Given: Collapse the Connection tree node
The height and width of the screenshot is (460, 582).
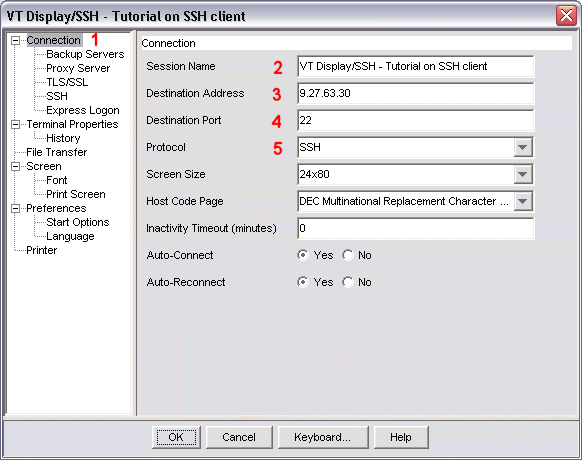Looking at the screenshot, I should tap(16, 40).
